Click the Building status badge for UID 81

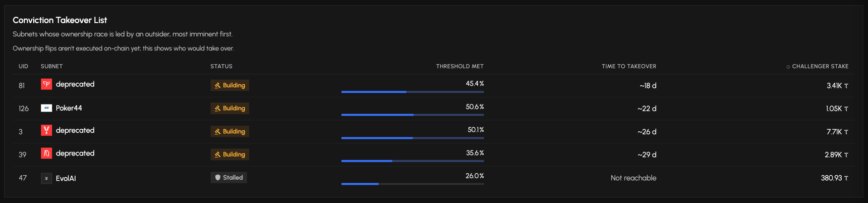tap(230, 85)
